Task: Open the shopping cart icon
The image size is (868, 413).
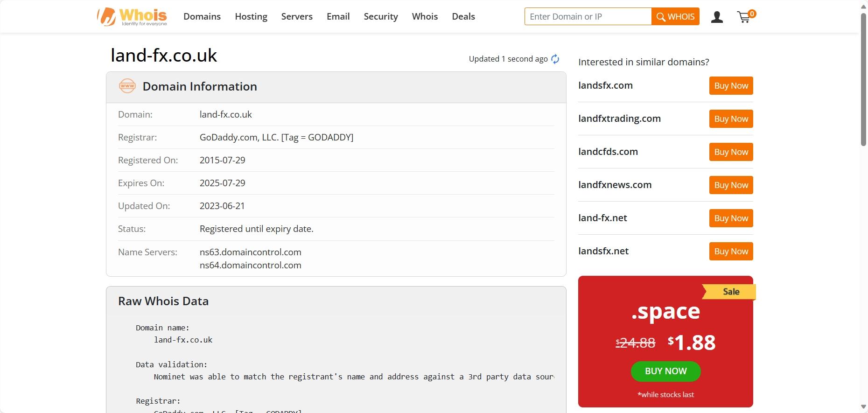Action: (746, 16)
